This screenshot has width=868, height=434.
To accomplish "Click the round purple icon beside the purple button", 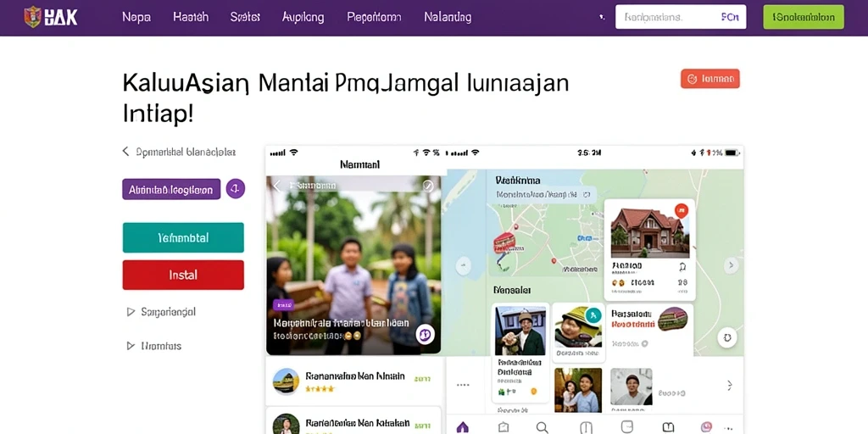I will click(x=236, y=189).
